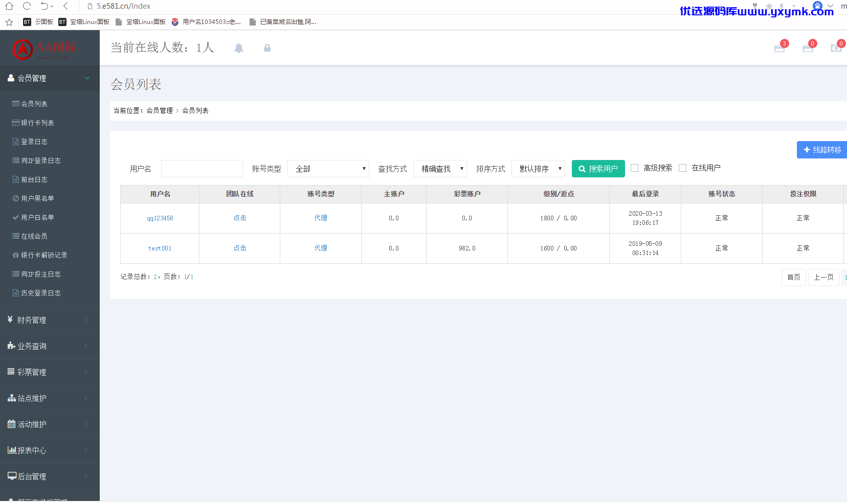The width and height of the screenshot is (847, 504).
Task: Focus the 用户名 search input field
Action: click(202, 169)
